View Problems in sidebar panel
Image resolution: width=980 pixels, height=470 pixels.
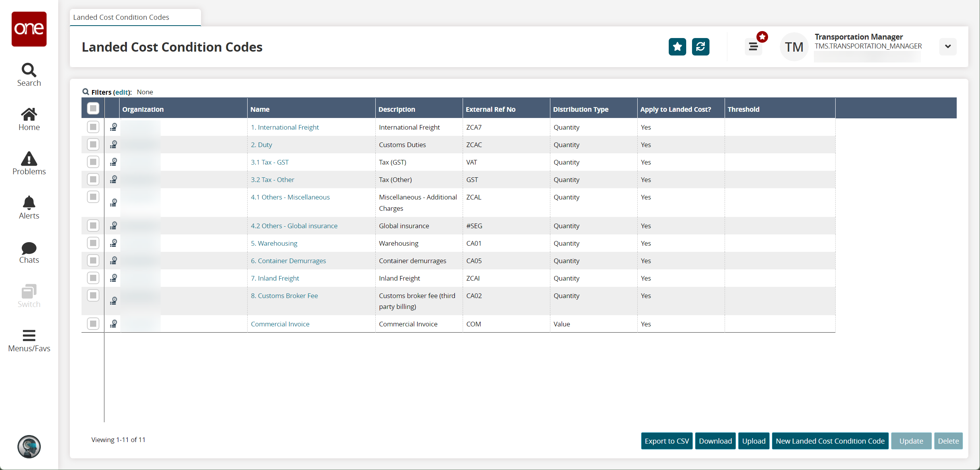[29, 164]
